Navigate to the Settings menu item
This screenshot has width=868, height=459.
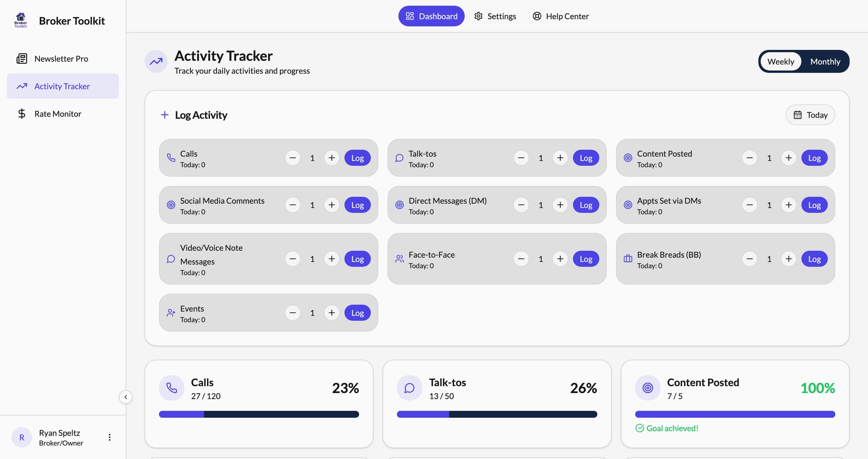click(495, 16)
